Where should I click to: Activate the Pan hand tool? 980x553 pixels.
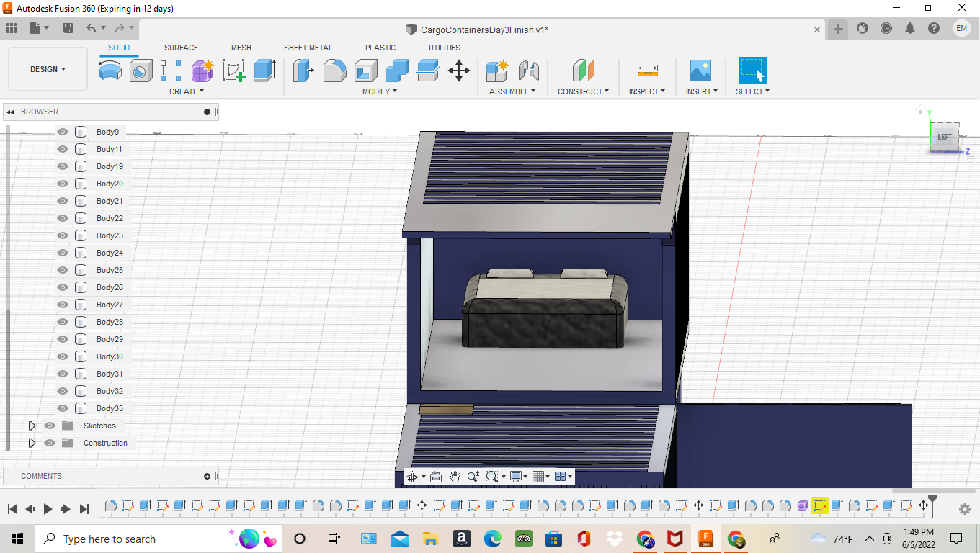coord(455,477)
